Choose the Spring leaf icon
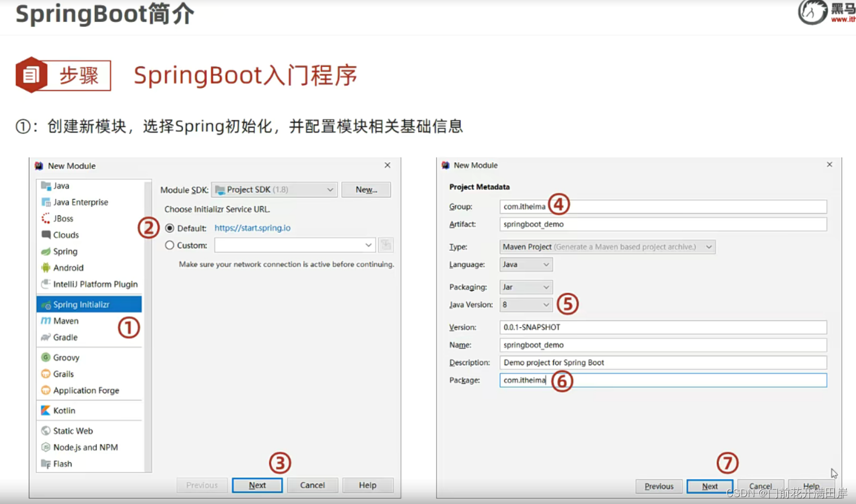Screen dimensions: 856x504 pyautogui.click(x=46, y=251)
